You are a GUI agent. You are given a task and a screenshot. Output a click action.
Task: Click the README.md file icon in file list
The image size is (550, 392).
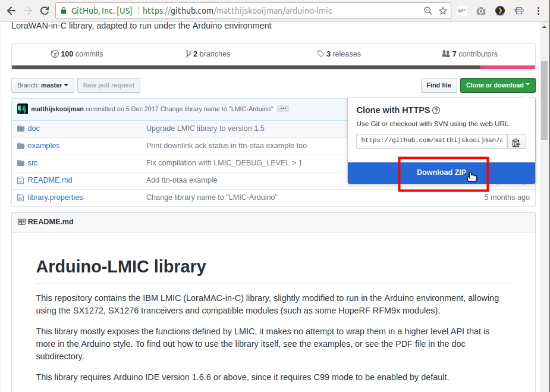point(21,180)
